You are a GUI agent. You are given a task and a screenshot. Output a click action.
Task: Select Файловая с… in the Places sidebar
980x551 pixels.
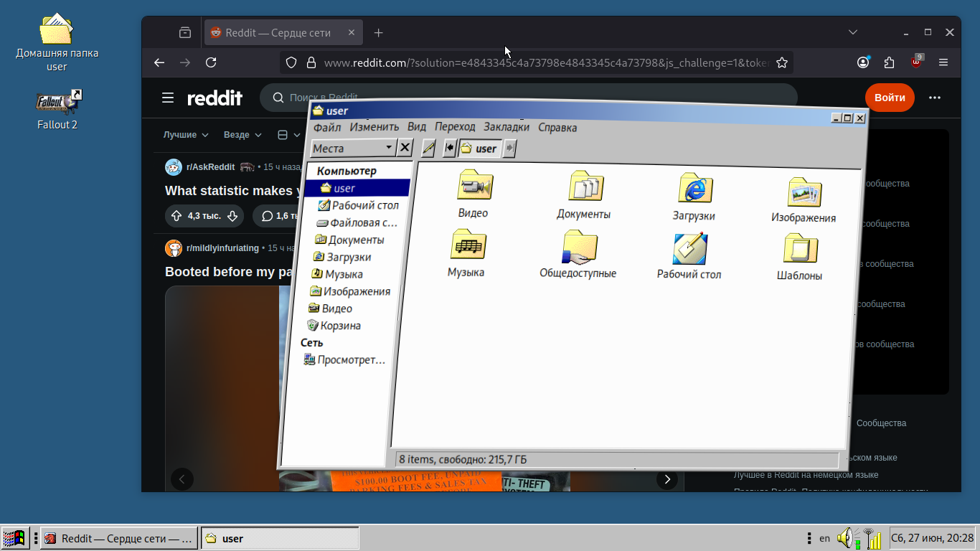[x=357, y=222]
